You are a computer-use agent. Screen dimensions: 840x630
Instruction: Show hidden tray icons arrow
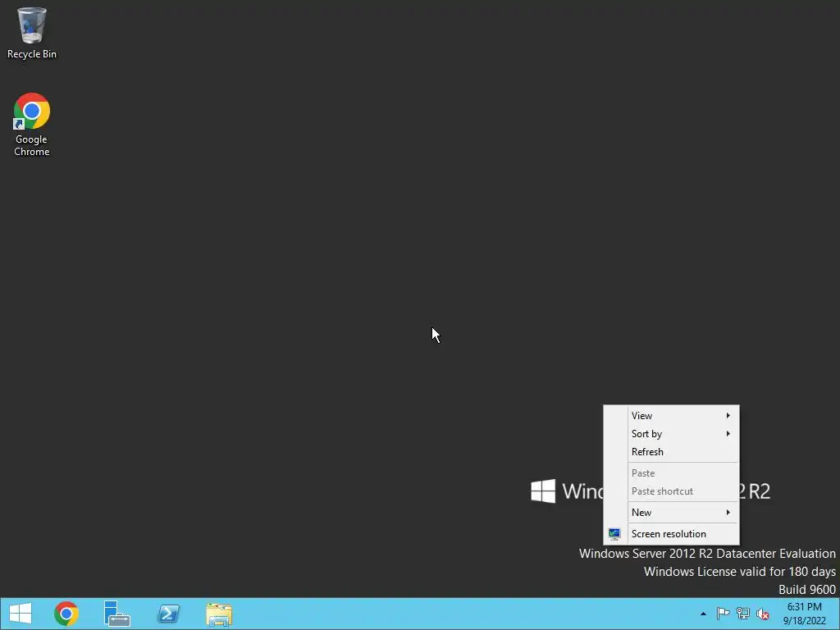click(x=703, y=614)
